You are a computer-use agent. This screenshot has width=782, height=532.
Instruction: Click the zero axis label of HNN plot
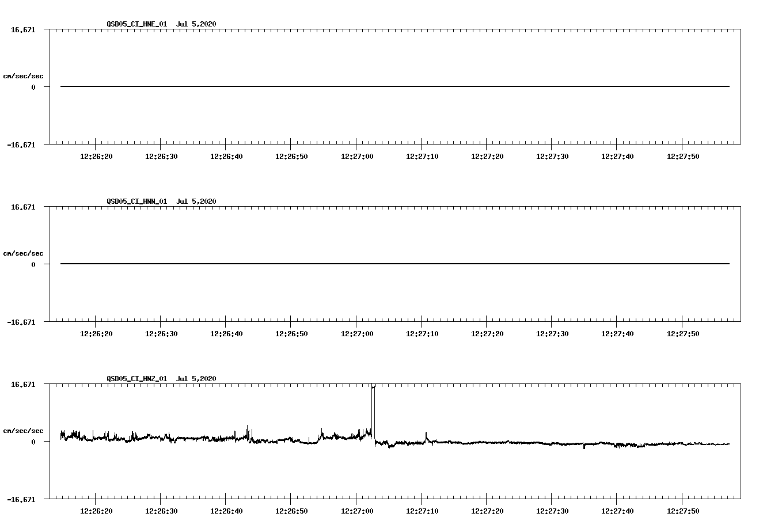pos(33,265)
